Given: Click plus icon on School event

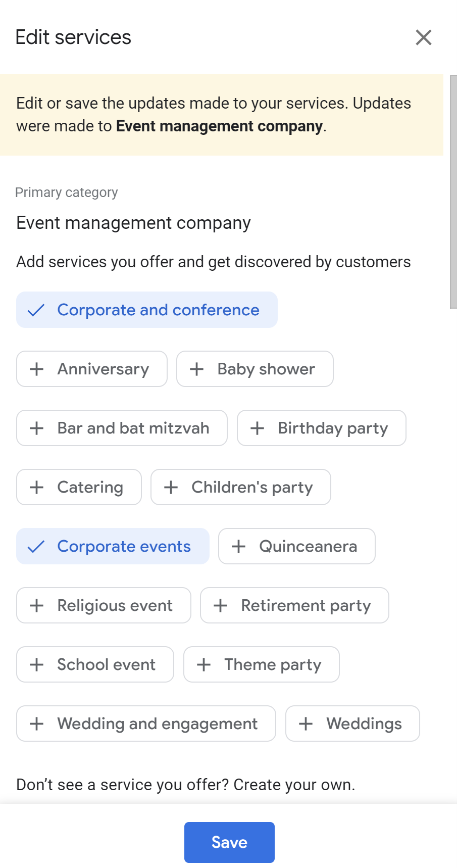Looking at the screenshot, I should pyautogui.click(x=36, y=664).
